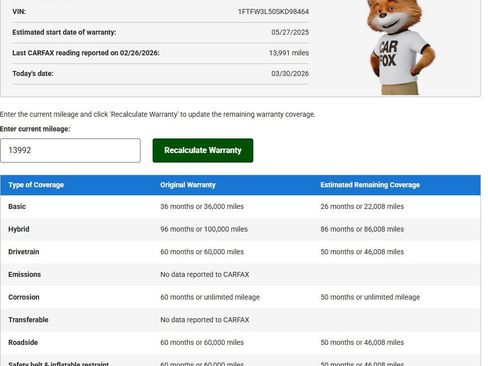Click '60 months or unlimited mileage' cell
The height and width of the screenshot is (366, 488).
(x=210, y=297)
